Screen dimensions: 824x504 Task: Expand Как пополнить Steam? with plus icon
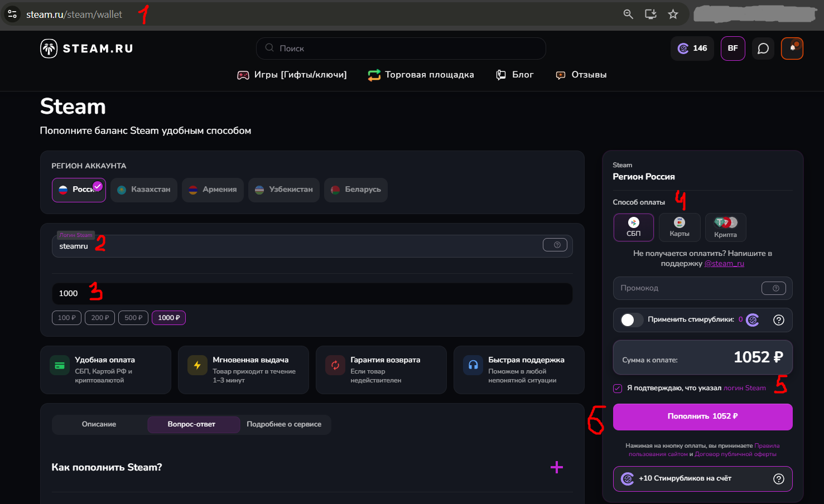tap(557, 467)
